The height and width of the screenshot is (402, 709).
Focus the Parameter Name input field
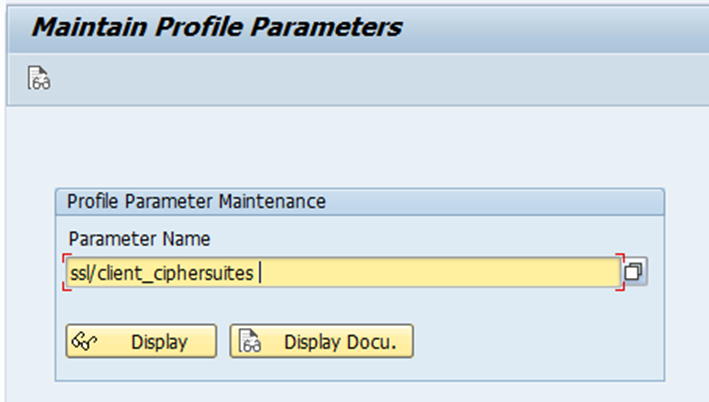340,272
